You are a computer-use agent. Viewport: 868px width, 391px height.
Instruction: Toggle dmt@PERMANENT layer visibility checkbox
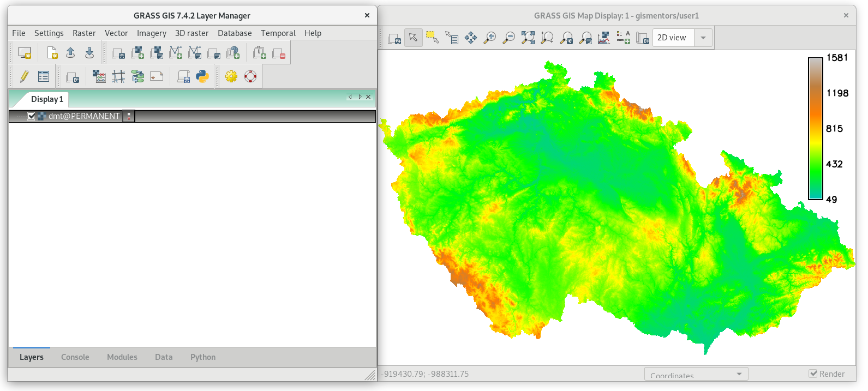click(31, 116)
